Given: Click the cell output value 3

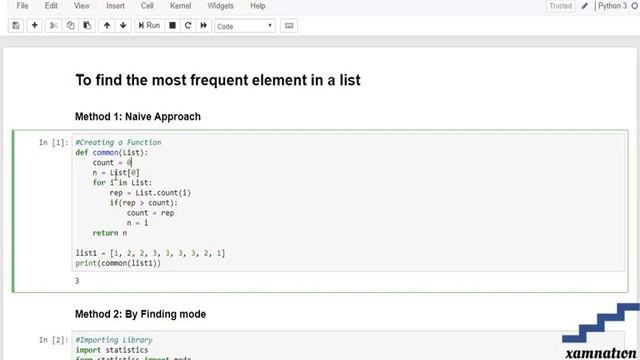Looking at the screenshot, I should 77,281.
